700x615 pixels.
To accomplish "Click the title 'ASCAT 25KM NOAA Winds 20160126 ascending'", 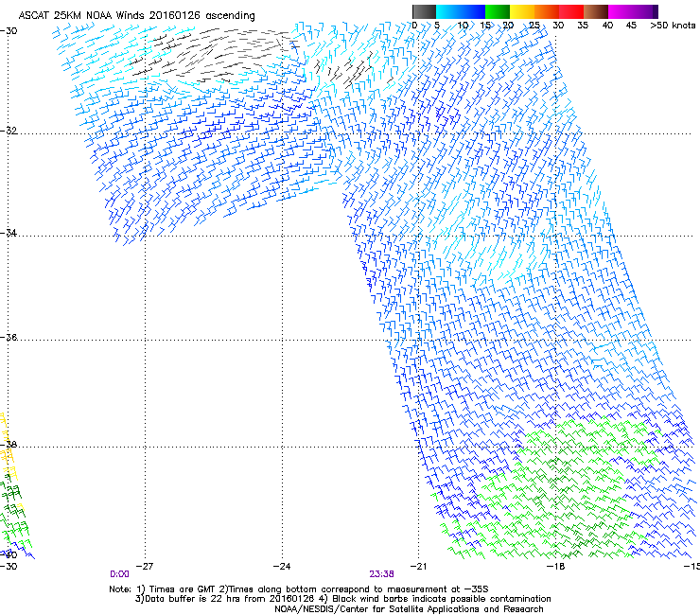I will [x=136, y=16].
